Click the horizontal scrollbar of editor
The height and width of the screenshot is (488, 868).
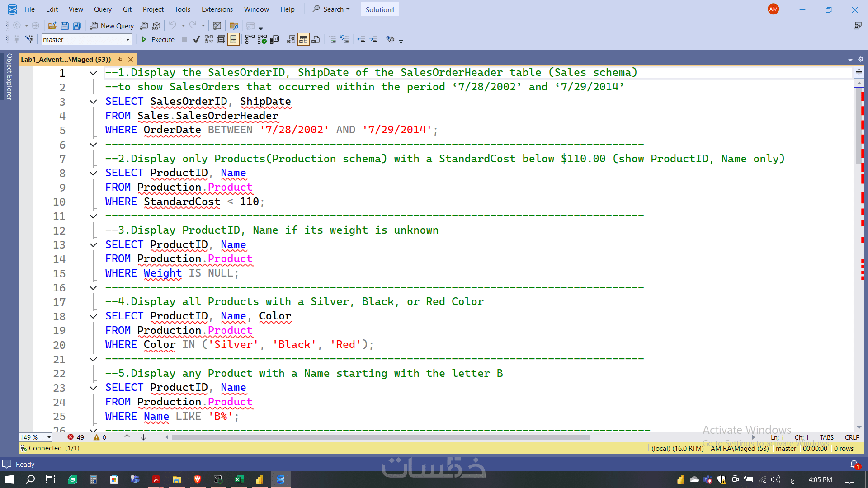(x=380, y=437)
